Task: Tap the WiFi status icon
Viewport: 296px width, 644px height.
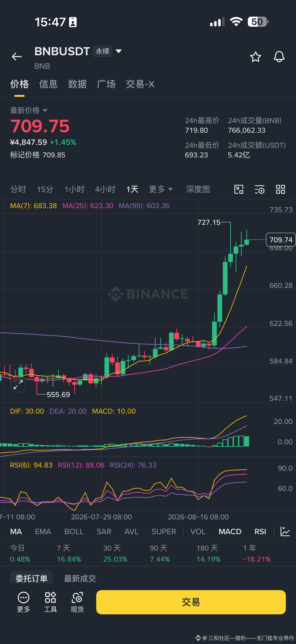Action: pyautogui.click(x=236, y=22)
